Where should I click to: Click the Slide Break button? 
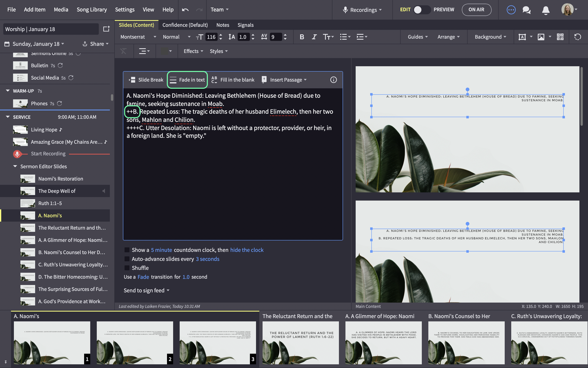click(x=146, y=80)
